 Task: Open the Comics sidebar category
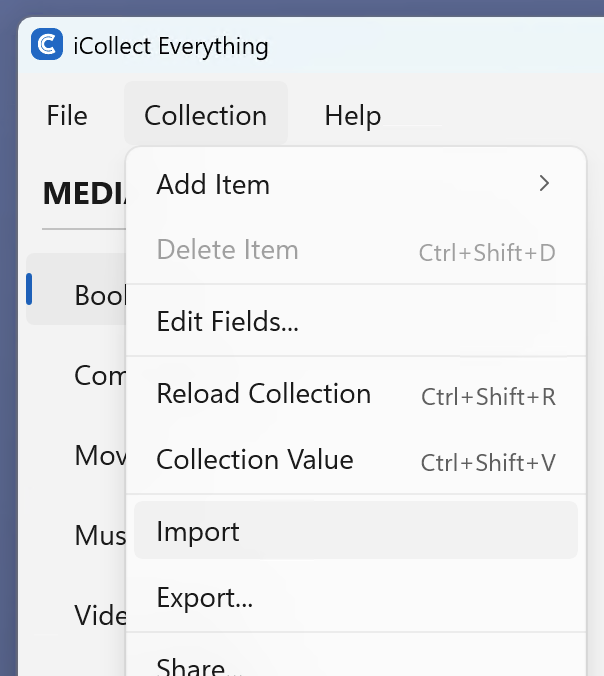tap(99, 375)
